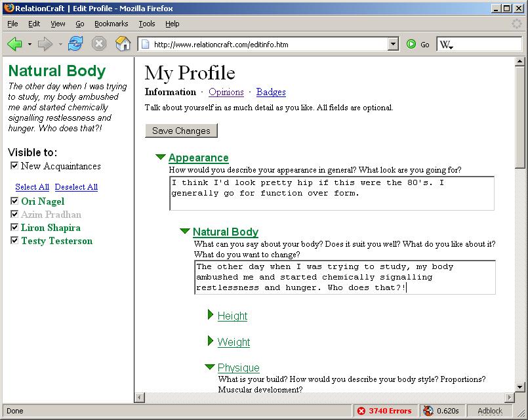Click the horizontal scrollbar right arrow
This screenshot has height=420, width=528.
coord(510,398)
